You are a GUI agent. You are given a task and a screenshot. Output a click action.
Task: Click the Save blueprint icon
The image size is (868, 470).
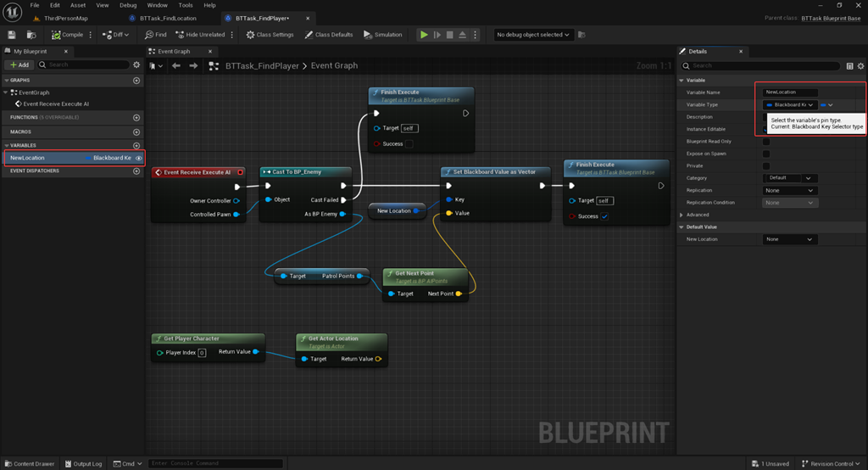tap(12, 35)
